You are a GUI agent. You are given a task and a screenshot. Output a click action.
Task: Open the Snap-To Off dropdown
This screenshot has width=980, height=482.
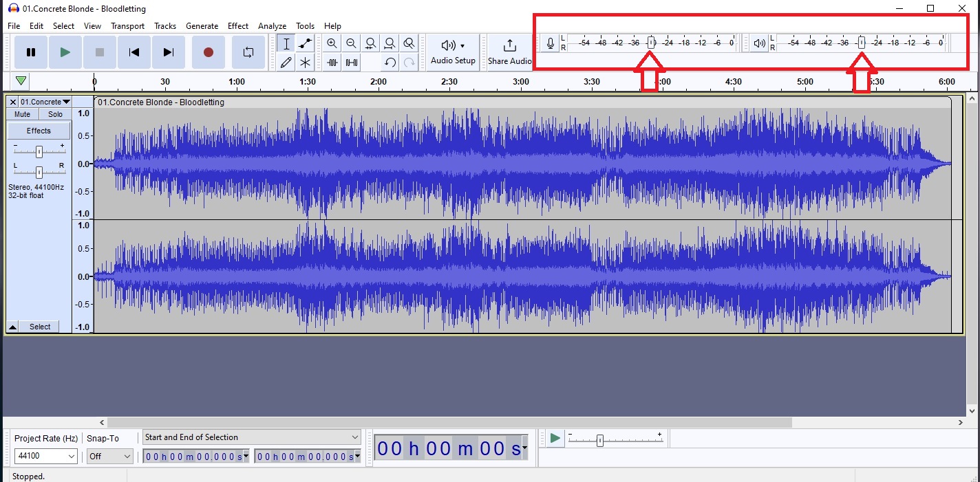[x=109, y=456]
